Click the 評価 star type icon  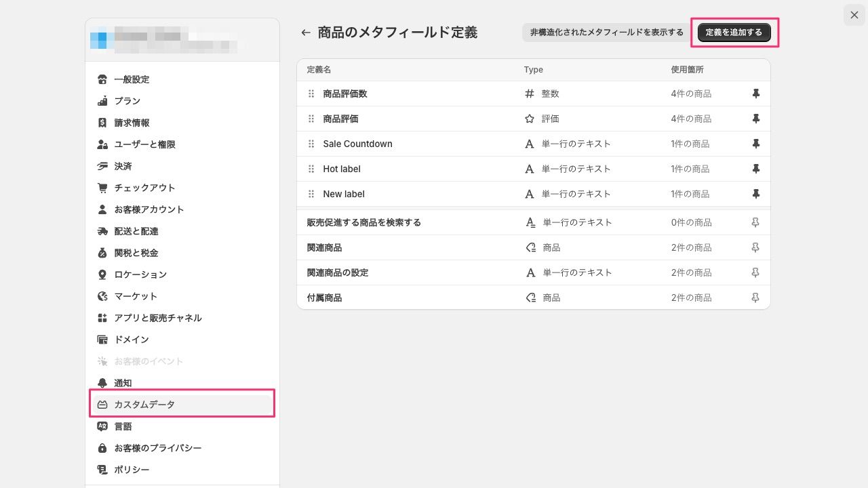530,119
